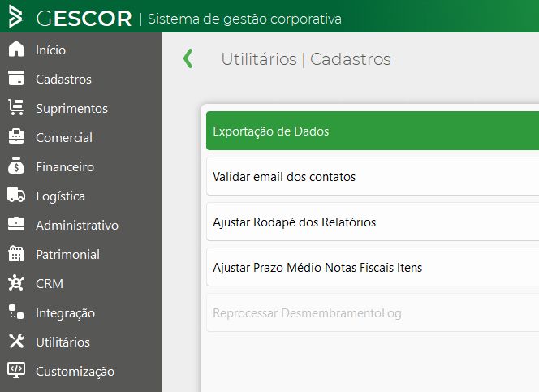Select the Utilitários menu label
539x392 pixels.
[x=63, y=342]
